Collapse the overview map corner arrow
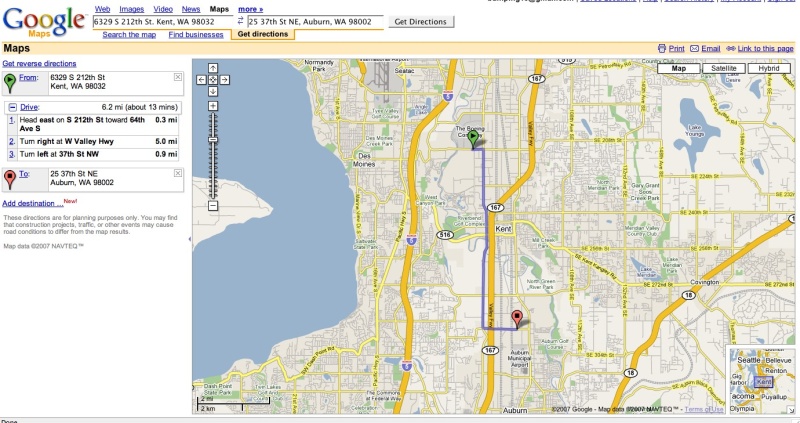Viewport: 800px width, 423px height. (x=790, y=409)
